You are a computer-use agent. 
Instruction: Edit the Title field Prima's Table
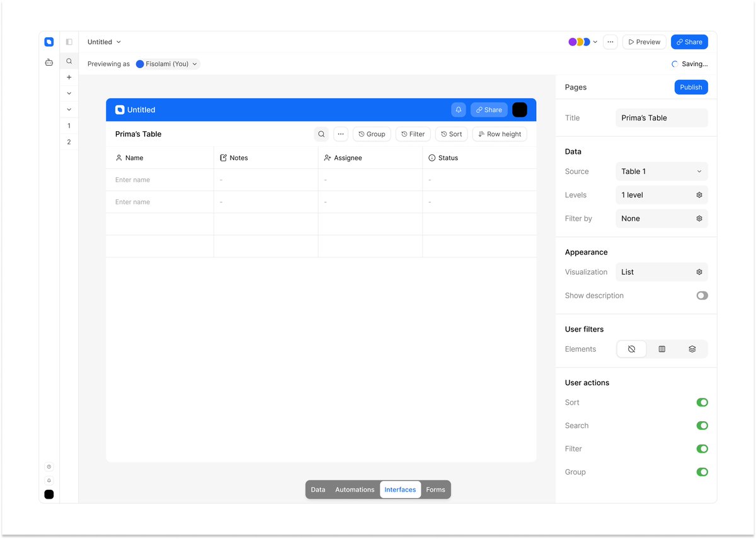[661, 118]
